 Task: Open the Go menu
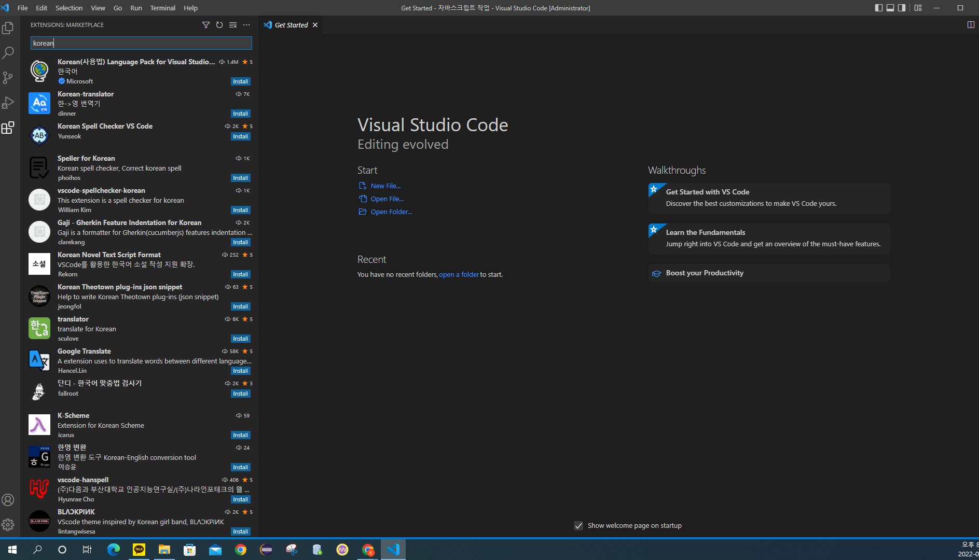(x=118, y=8)
